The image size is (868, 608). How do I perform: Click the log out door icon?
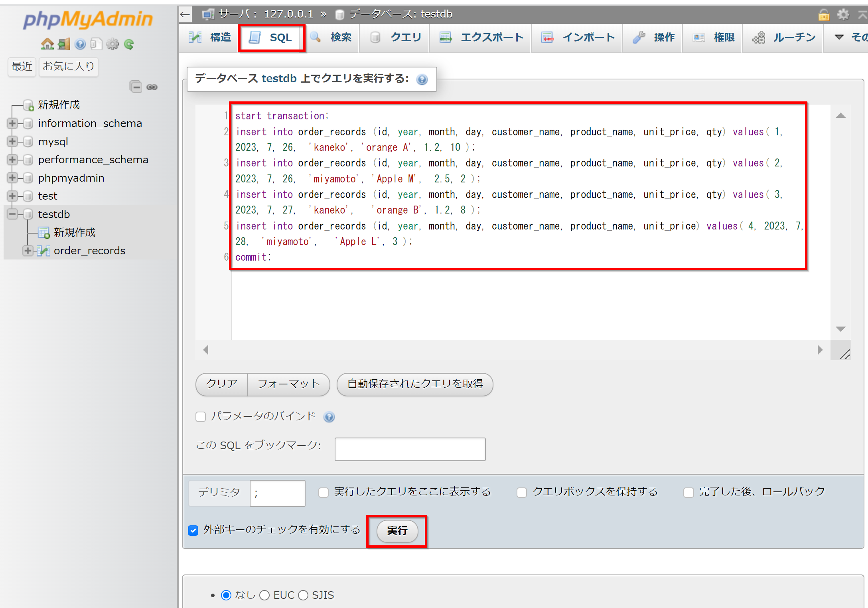64,44
